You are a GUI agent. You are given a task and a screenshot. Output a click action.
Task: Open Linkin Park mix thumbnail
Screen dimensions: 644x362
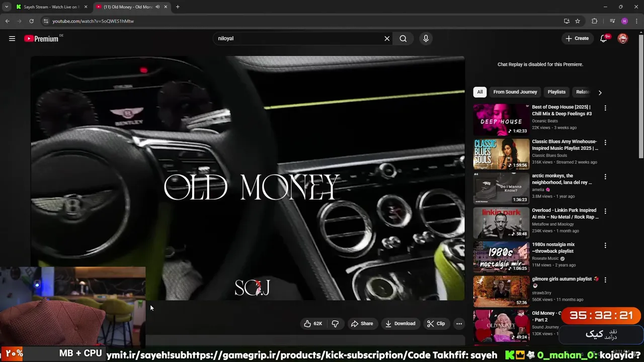[x=501, y=222]
